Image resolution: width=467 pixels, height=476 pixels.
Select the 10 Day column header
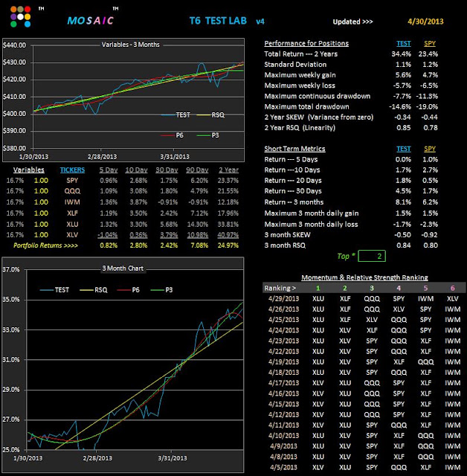[x=137, y=170]
